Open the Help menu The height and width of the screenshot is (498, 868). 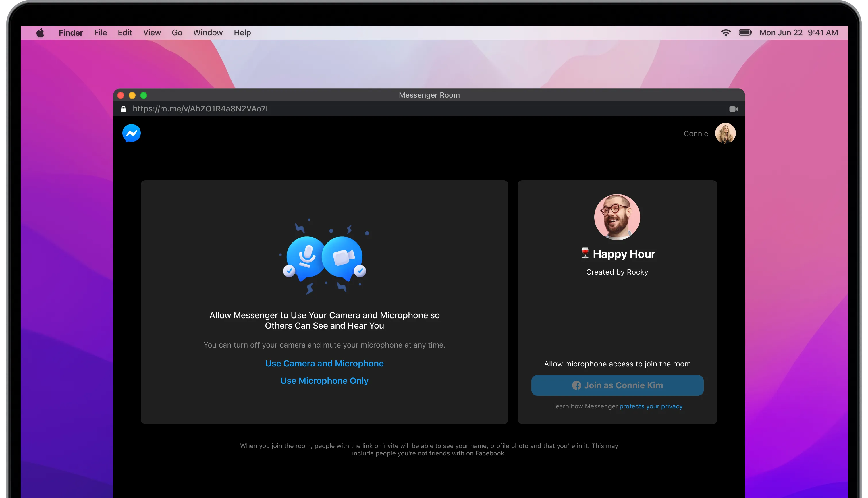click(x=242, y=33)
